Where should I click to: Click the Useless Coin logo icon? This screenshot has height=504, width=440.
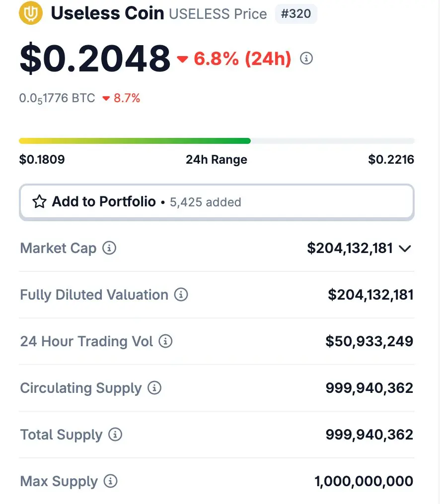click(x=31, y=13)
